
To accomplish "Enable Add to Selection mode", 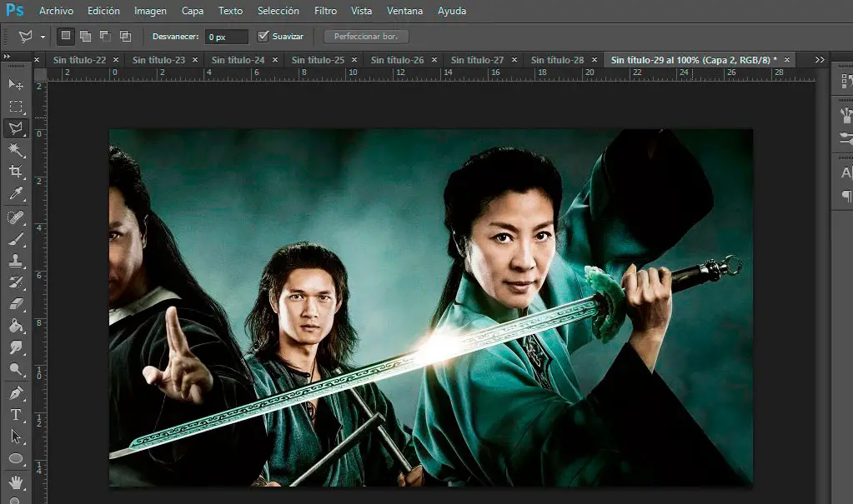I will [85, 36].
